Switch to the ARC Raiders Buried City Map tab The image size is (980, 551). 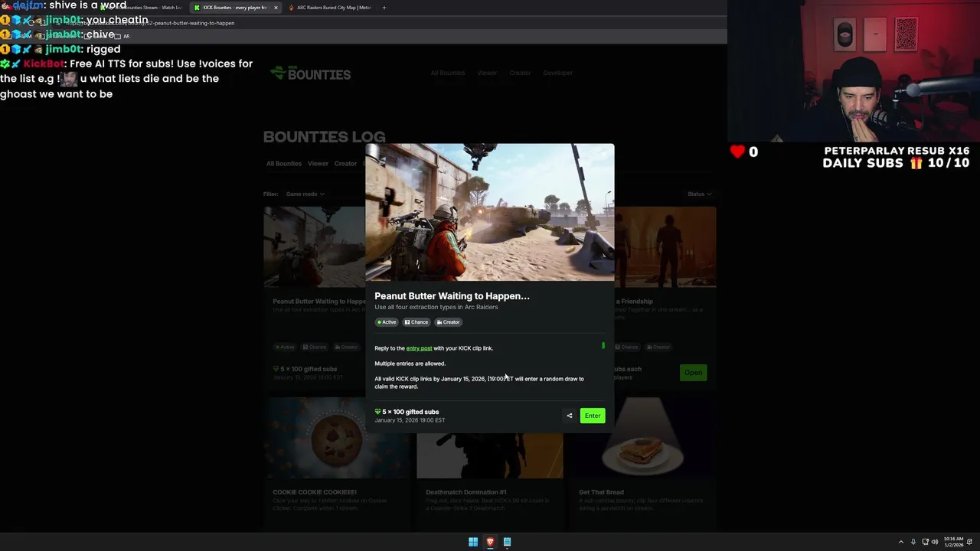332,8
